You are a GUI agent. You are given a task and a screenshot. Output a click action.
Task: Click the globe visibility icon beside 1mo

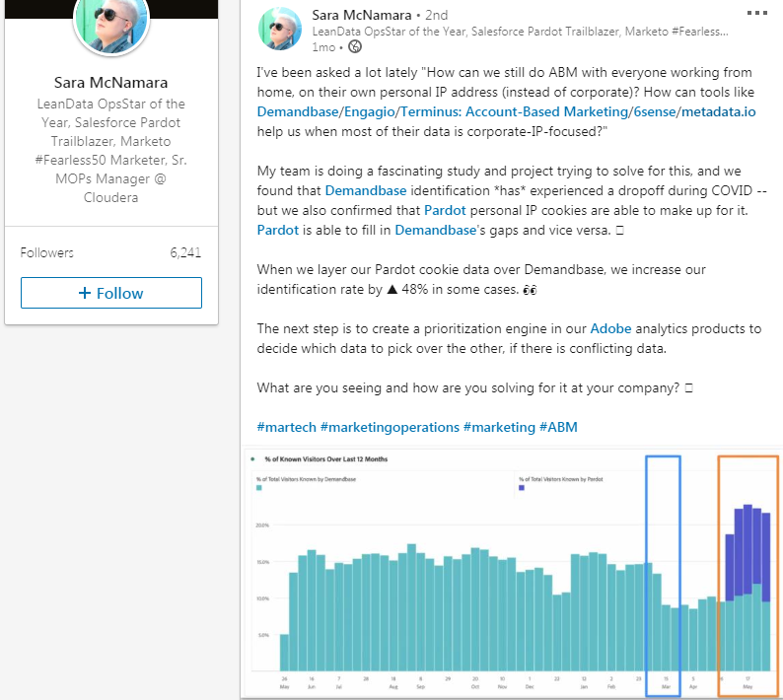tap(355, 46)
